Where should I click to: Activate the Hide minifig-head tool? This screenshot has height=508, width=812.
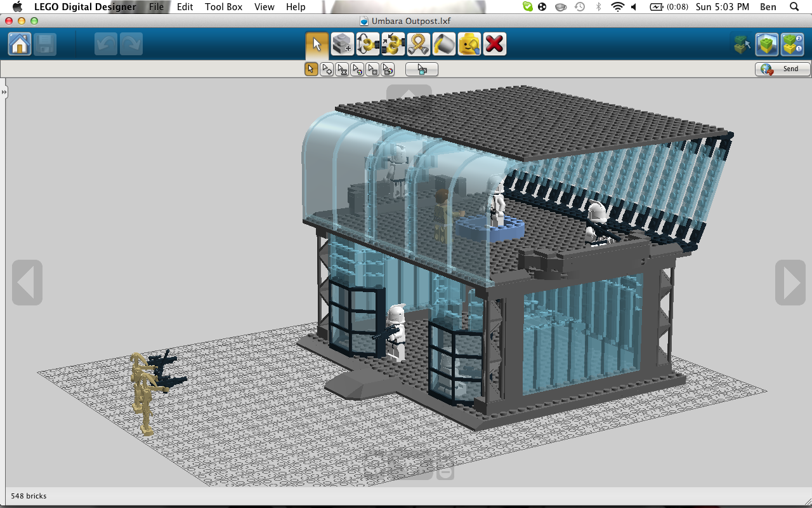click(x=469, y=44)
